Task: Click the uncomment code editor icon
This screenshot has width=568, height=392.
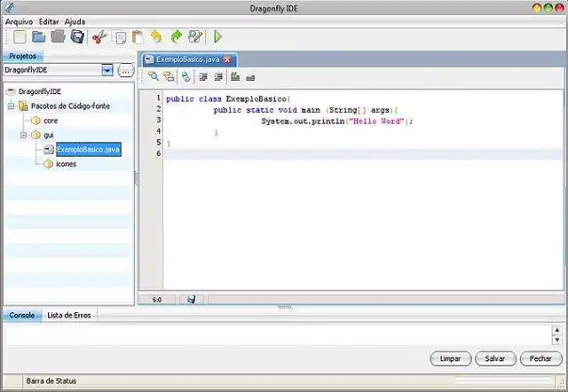Action: 250,77
